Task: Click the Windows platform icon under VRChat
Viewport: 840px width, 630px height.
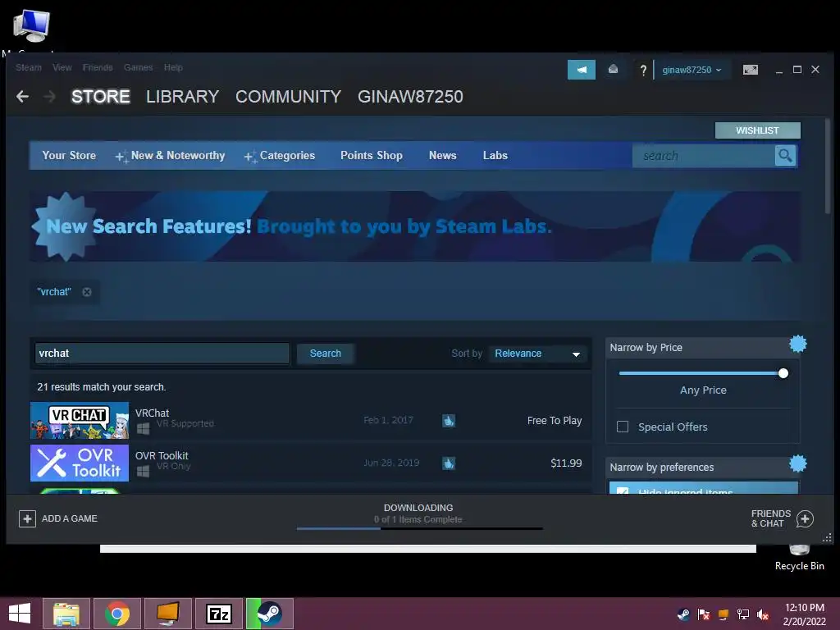Action: pyautogui.click(x=143, y=428)
